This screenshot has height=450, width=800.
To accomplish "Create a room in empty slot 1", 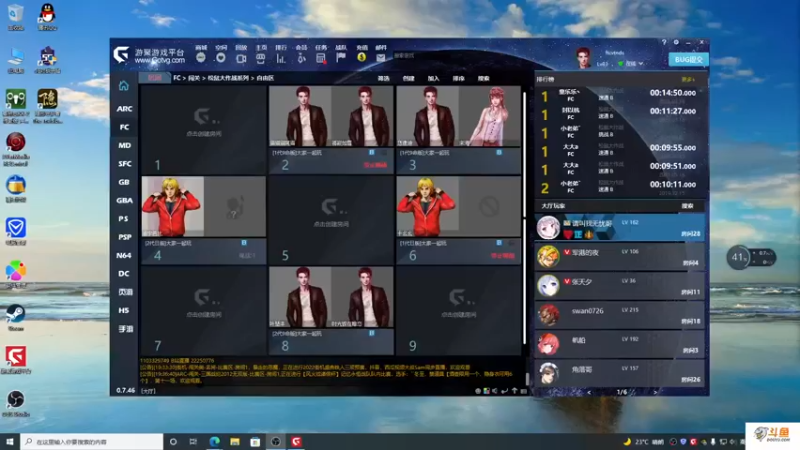I will [204, 130].
